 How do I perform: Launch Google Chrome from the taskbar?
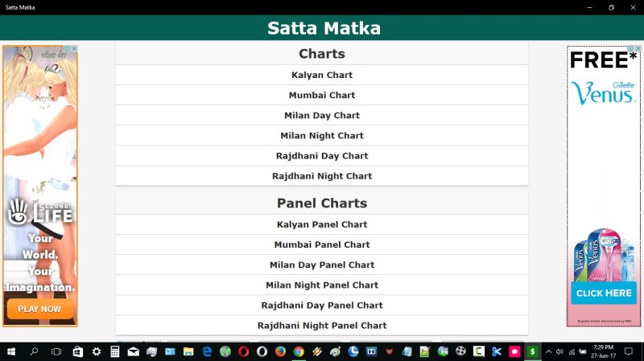coord(299,351)
